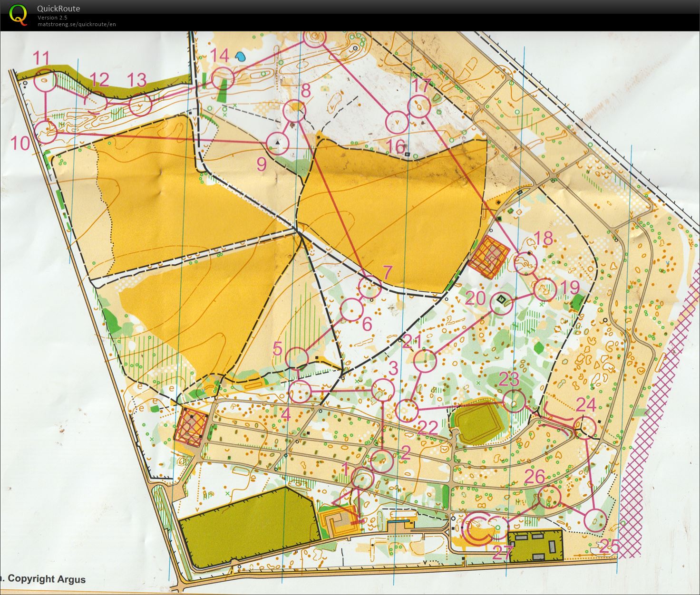Click the control 21 circle
The width and height of the screenshot is (700, 595).
(x=425, y=361)
